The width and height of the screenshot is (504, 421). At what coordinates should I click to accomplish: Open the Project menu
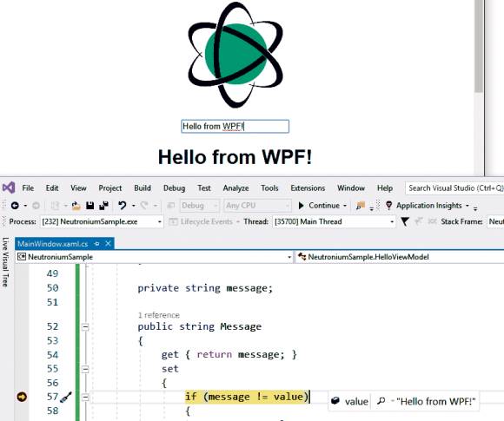point(110,187)
